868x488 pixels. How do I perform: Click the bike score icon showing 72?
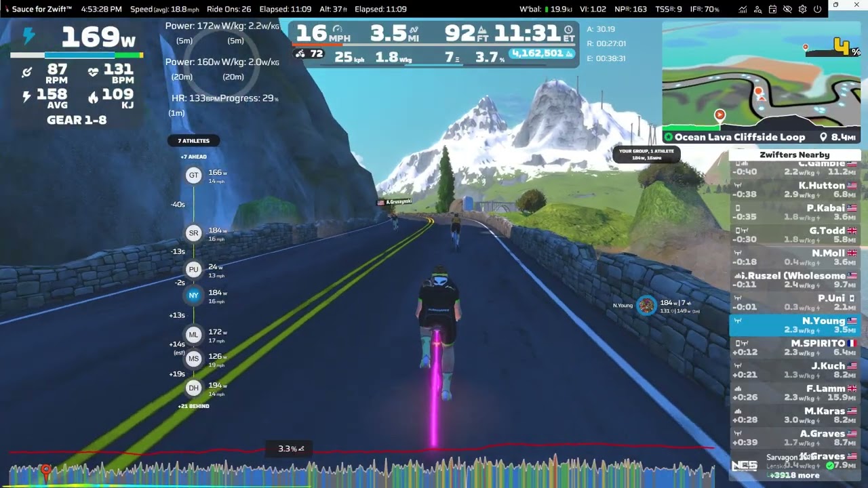point(309,54)
